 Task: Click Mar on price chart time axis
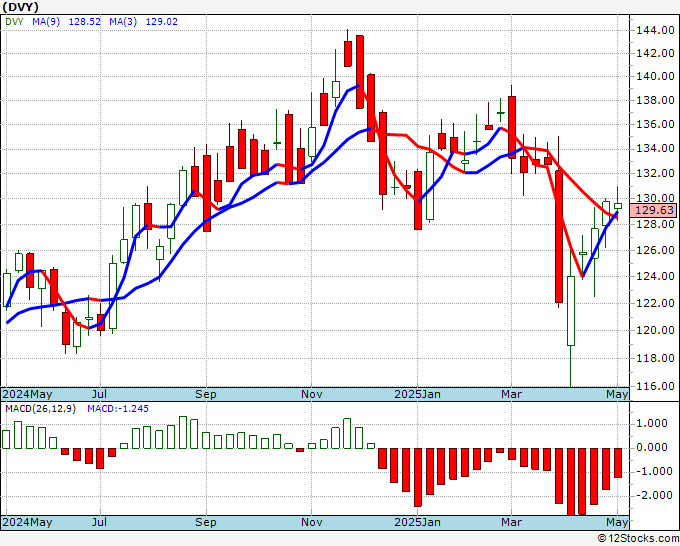tap(511, 394)
